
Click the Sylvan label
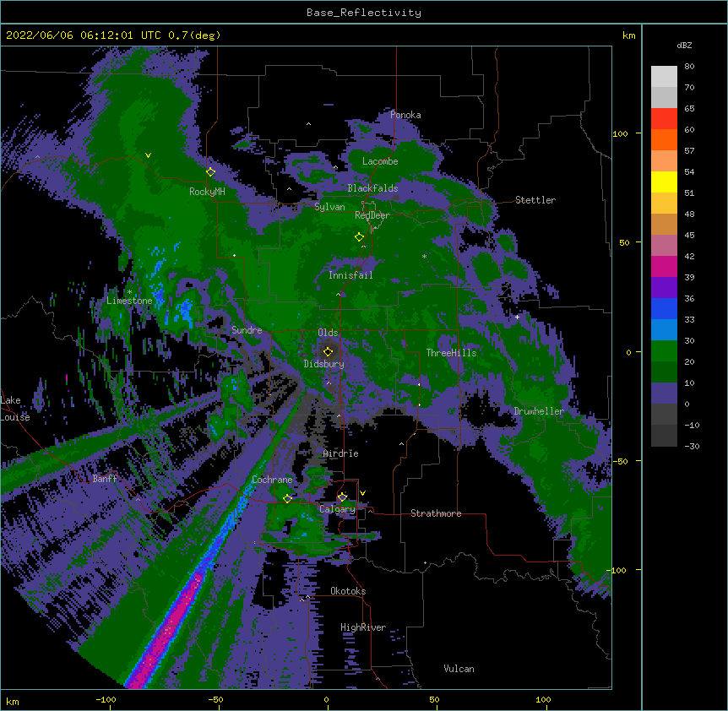pos(329,207)
